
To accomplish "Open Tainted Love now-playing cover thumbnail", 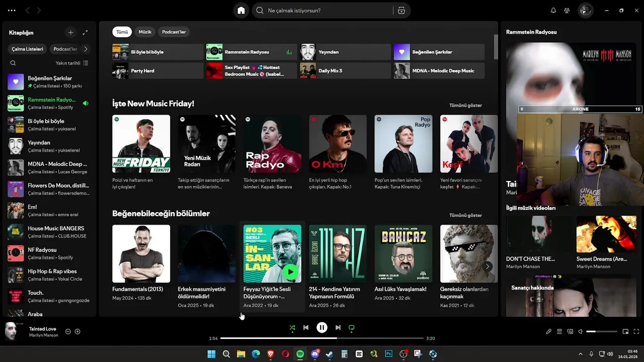I will pos(14,331).
